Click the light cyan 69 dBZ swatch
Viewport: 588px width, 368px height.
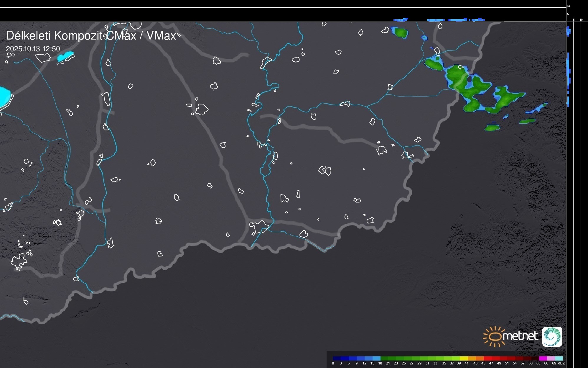pyautogui.click(x=559, y=359)
